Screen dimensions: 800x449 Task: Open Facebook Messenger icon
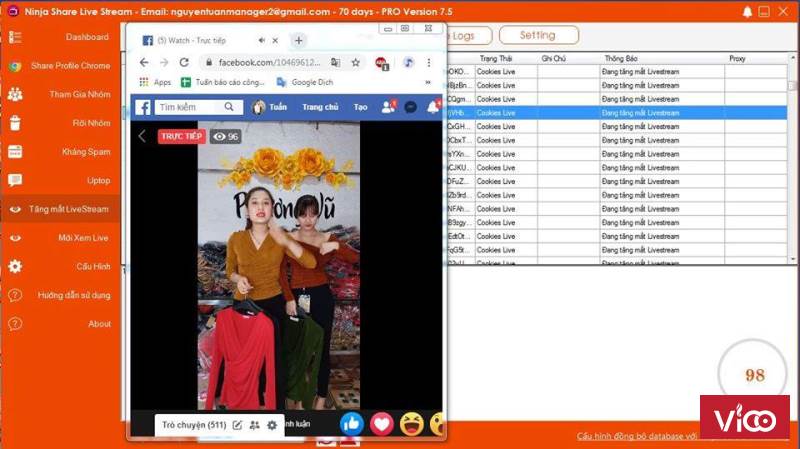410,107
